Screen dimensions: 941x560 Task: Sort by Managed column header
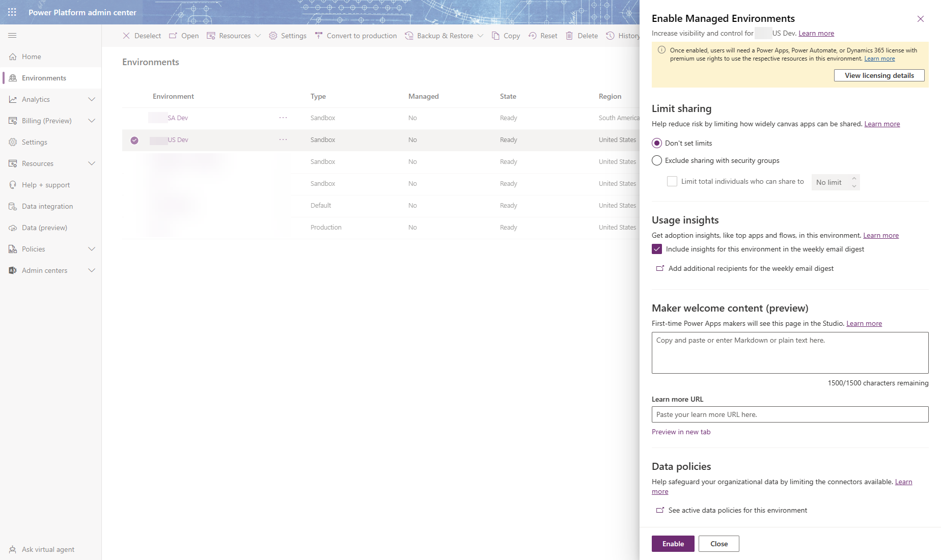[424, 96]
